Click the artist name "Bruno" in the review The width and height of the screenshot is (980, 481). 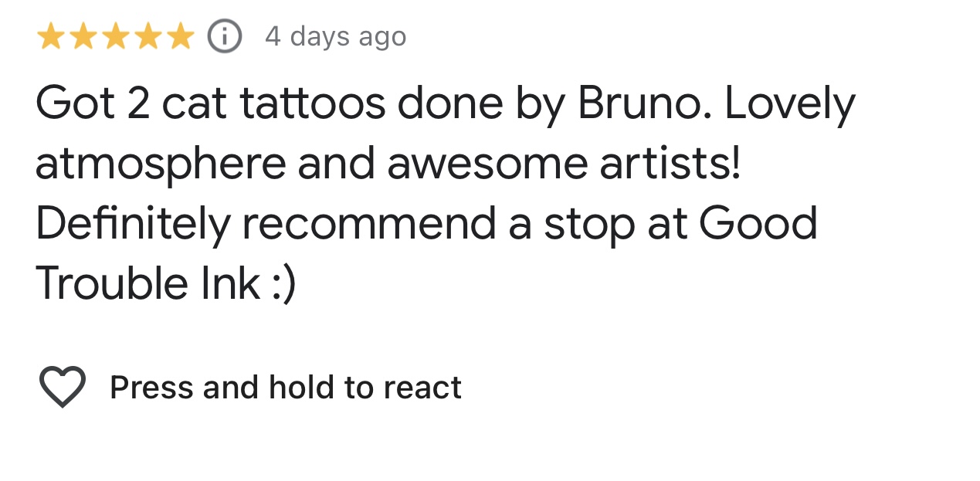pyautogui.click(x=644, y=104)
